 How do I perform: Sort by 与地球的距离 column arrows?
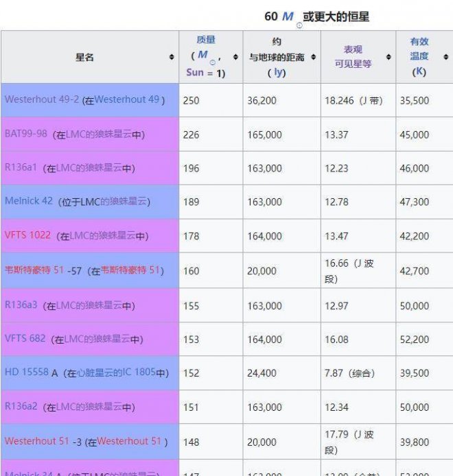pyautogui.click(x=313, y=58)
